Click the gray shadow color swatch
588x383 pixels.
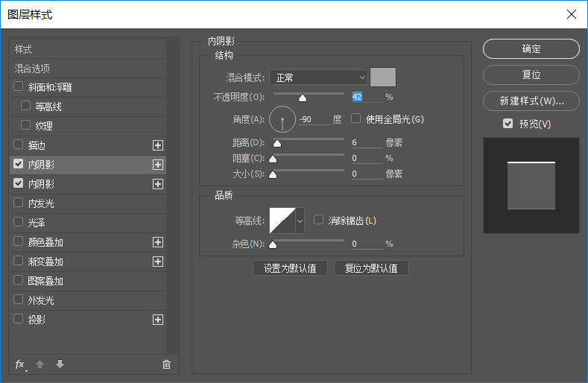pyautogui.click(x=383, y=77)
